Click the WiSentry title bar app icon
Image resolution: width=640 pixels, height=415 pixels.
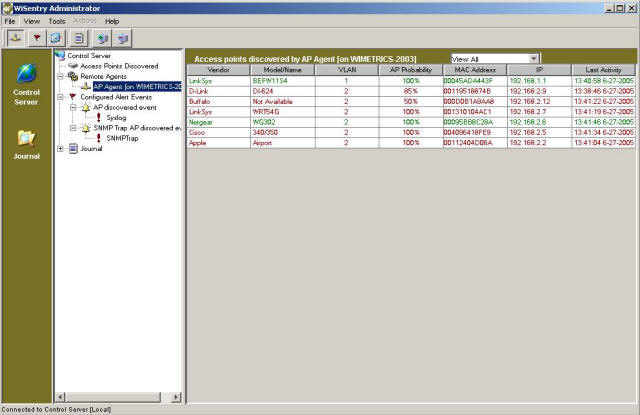point(7,8)
